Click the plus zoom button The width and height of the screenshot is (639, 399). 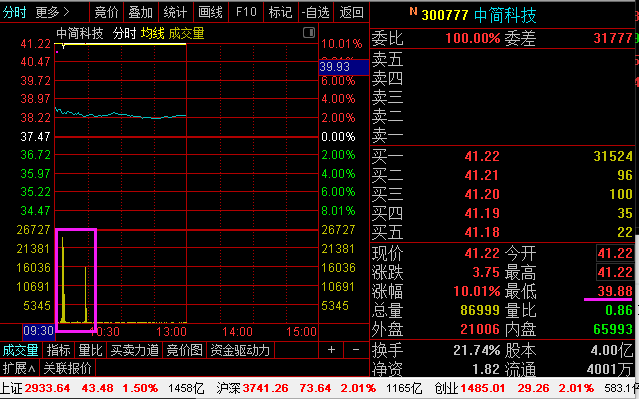point(331,350)
